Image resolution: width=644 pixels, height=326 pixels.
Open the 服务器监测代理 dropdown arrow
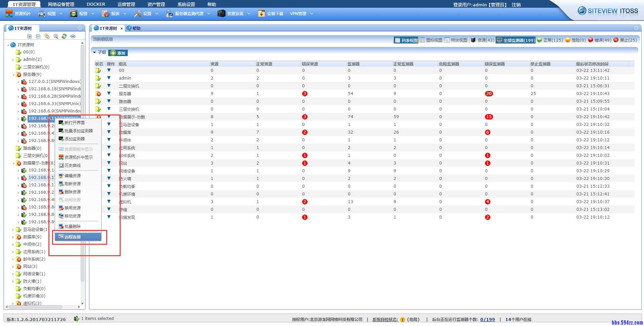[209, 14]
